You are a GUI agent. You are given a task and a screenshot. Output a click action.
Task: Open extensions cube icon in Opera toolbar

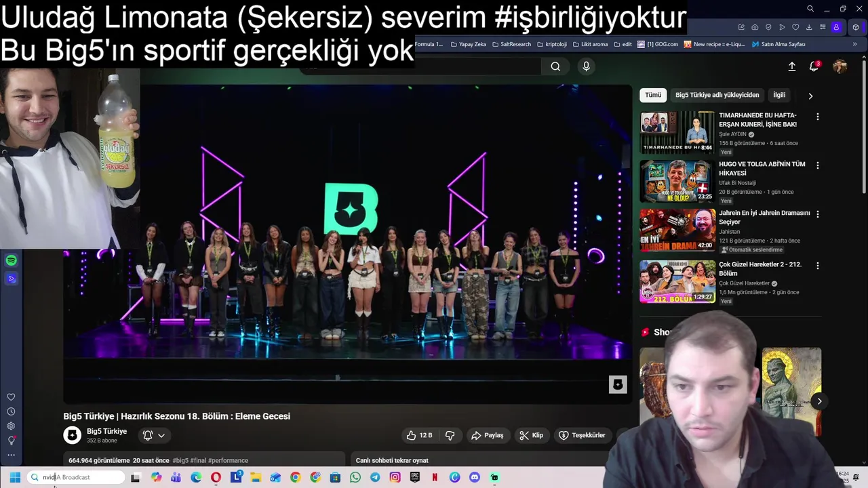[x=856, y=27]
